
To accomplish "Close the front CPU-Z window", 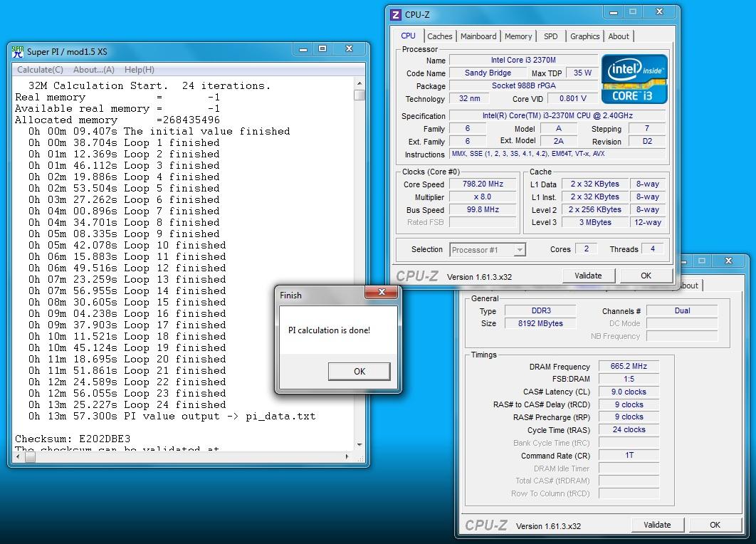I will click(660, 12).
